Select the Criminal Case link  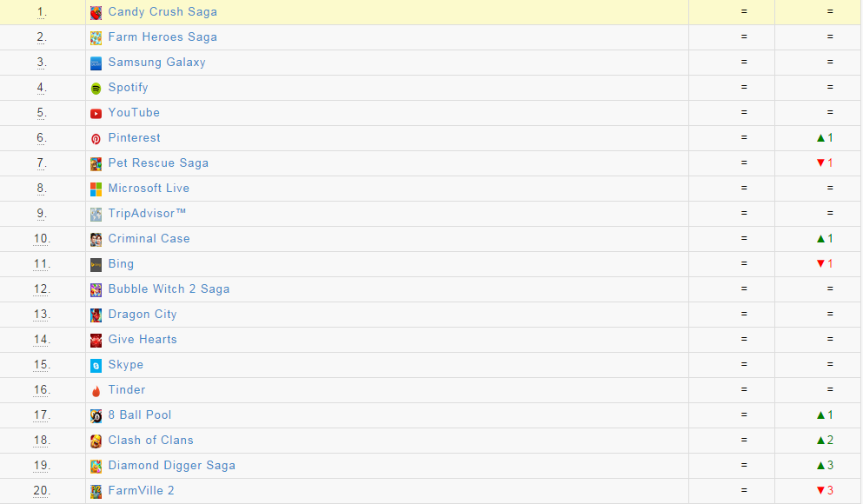149,239
